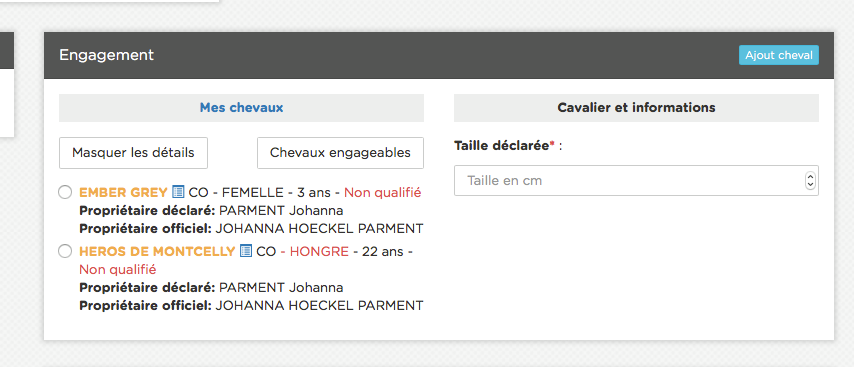Select the HEROS DE MONTCELLY radio button

[65, 251]
